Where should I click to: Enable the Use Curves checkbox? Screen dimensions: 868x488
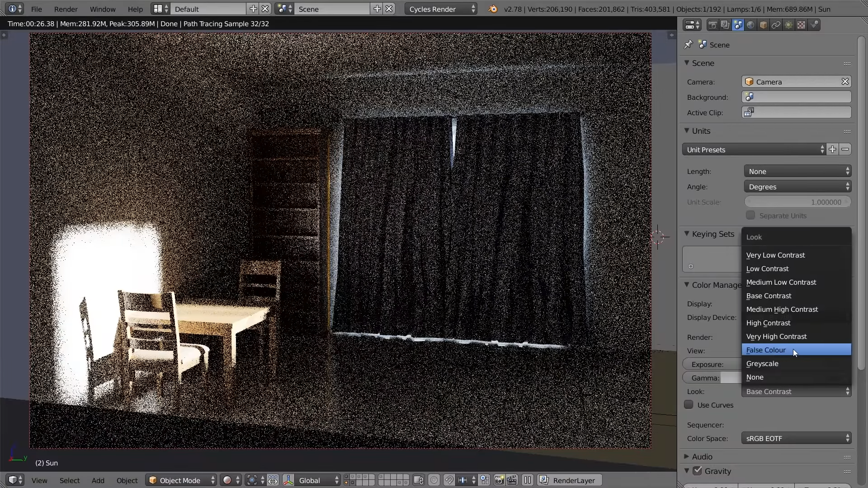689,405
